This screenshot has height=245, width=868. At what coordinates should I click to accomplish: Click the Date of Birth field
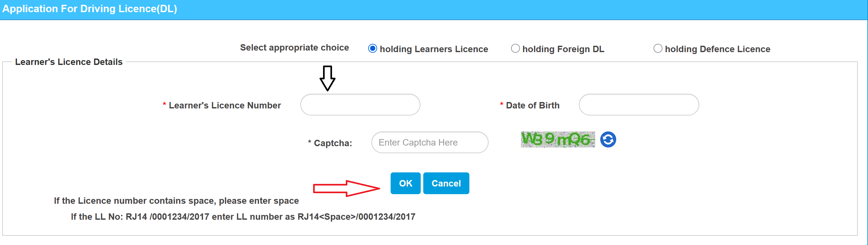[638, 105]
